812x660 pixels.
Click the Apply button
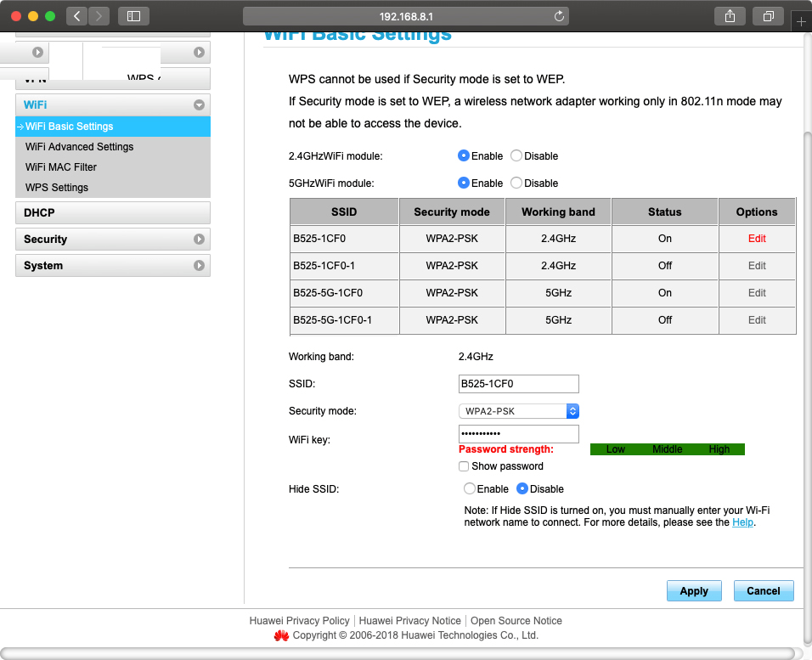[x=694, y=591]
